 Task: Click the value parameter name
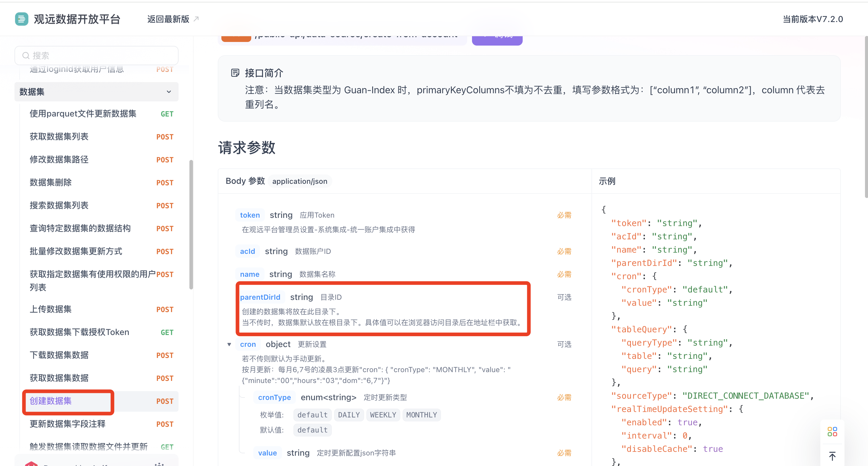click(x=268, y=453)
